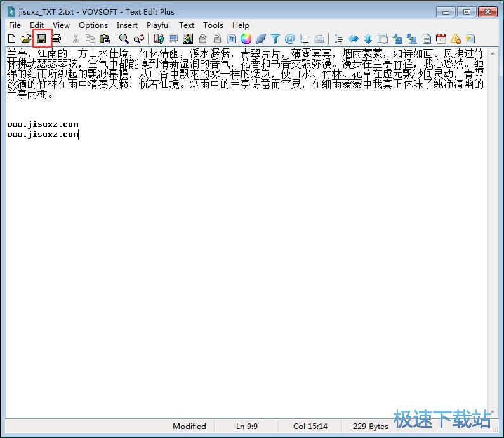Click the yellow lightning note icon
The height and width of the screenshot is (438, 504).
470,39
